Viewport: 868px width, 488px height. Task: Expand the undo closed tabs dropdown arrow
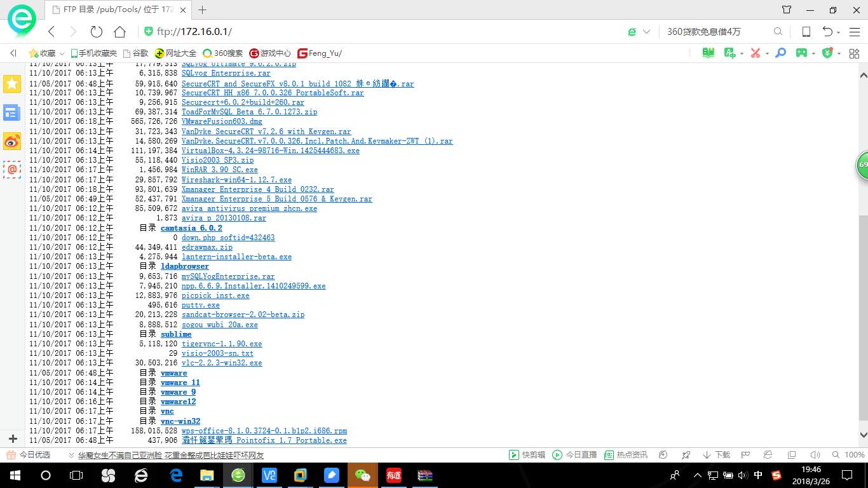coord(839,32)
